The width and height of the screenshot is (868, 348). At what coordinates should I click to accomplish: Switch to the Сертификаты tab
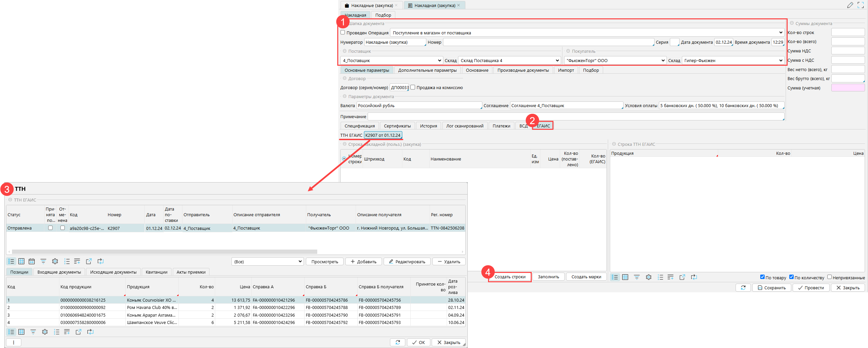point(397,126)
